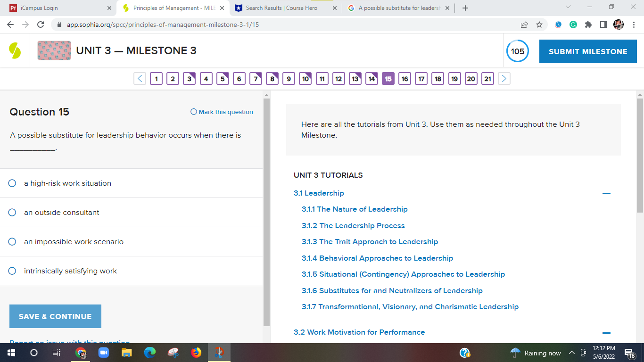
Task: Open tutorial 3.1.1 The Nature of Leadership
Action: coord(355,209)
